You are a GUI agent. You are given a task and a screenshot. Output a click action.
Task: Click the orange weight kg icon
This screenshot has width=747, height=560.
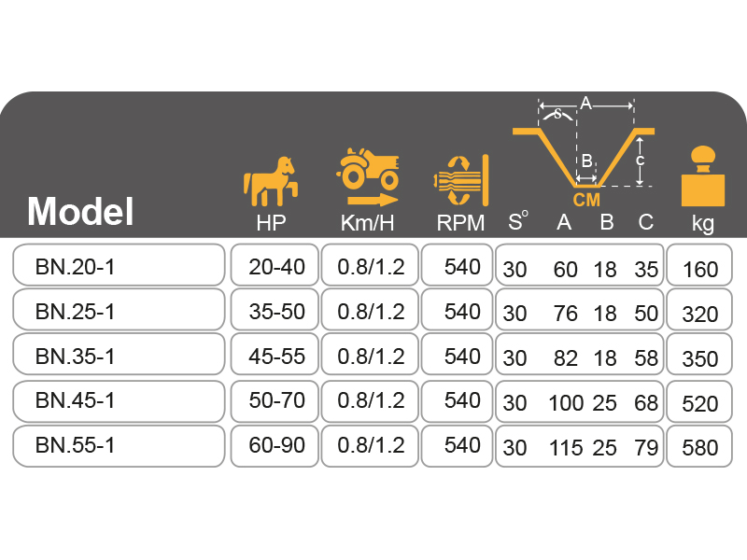(703, 176)
